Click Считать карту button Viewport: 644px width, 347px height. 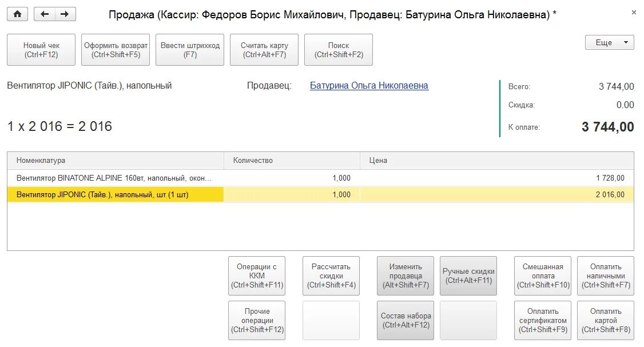click(264, 50)
